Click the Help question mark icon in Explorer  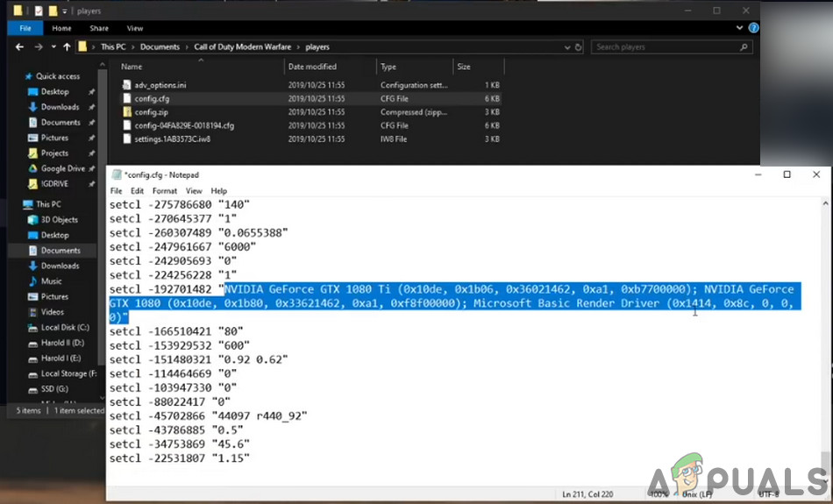point(753,28)
